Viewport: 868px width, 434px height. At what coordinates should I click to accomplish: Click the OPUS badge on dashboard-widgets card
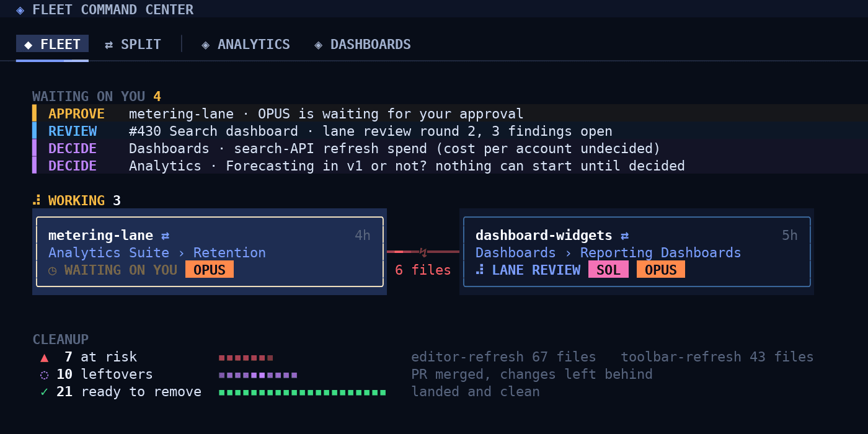click(661, 270)
